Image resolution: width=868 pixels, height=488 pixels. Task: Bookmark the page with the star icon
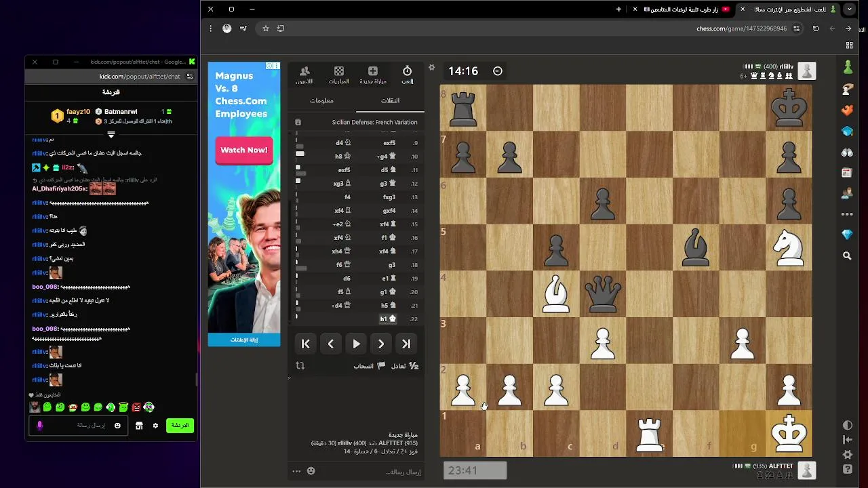point(266,28)
